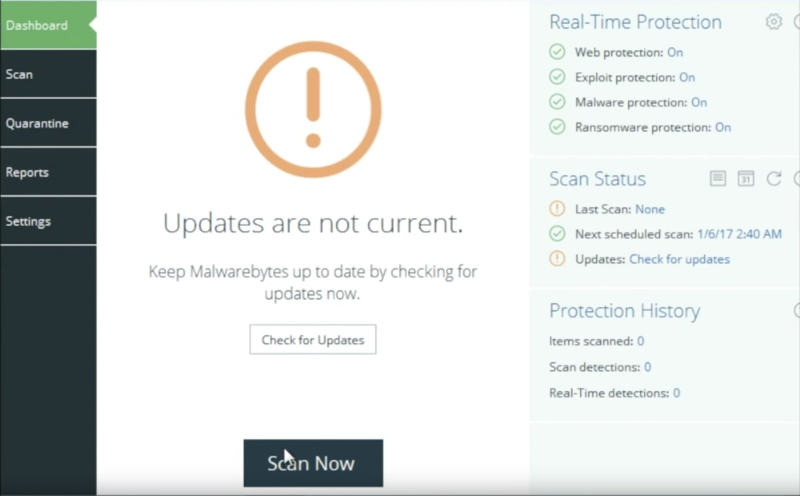Open scan report list icon in Scan Status
This screenshot has height=496, width=800.
point(718,179)
